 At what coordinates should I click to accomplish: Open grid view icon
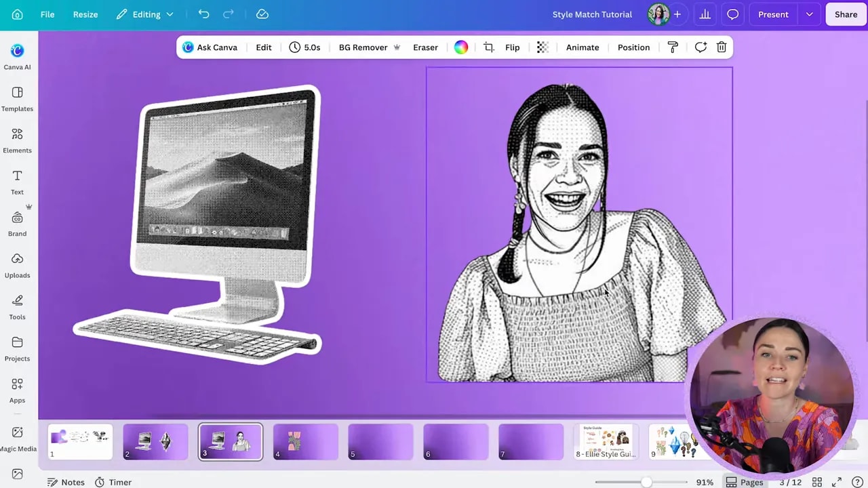pos(817,482)
